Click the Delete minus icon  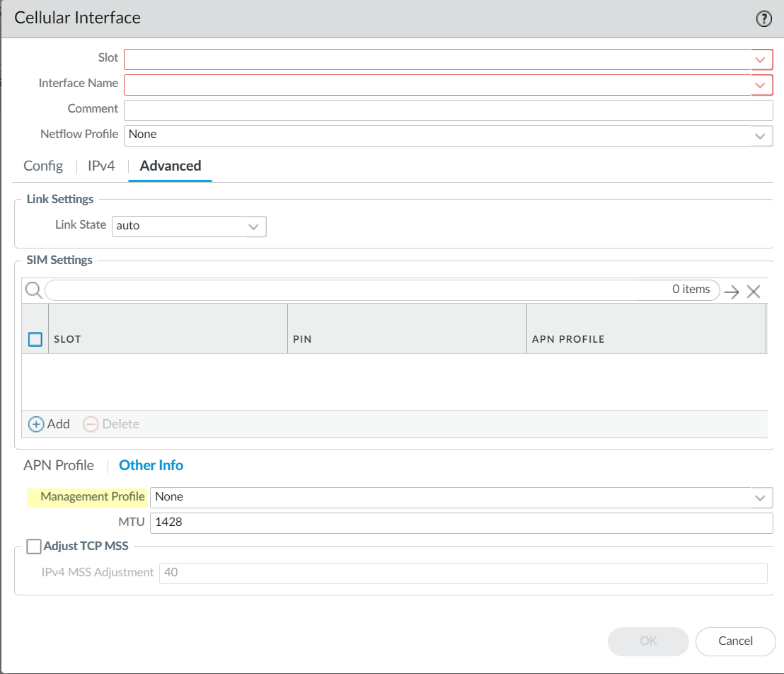pos(91,424)
